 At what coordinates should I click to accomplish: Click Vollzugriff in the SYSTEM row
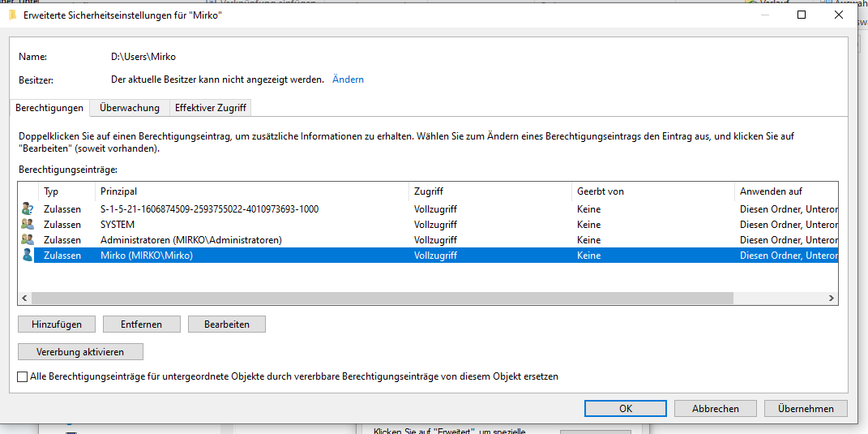(436, 225)
